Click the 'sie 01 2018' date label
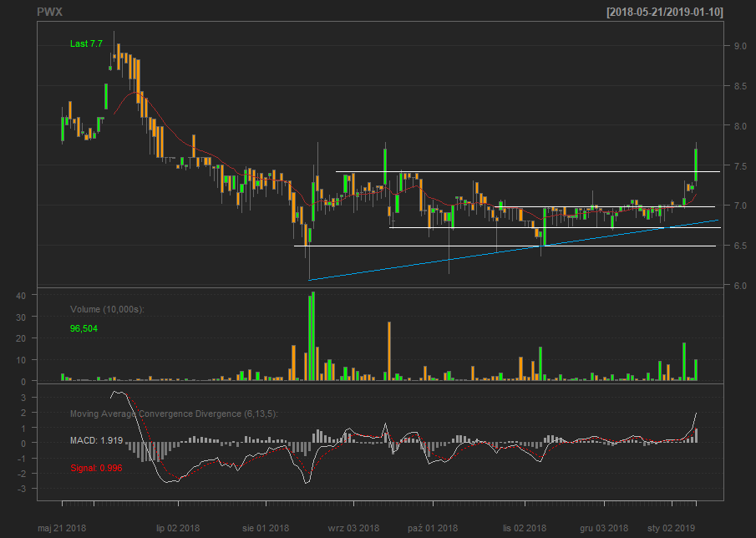 [x=266, y=528]
